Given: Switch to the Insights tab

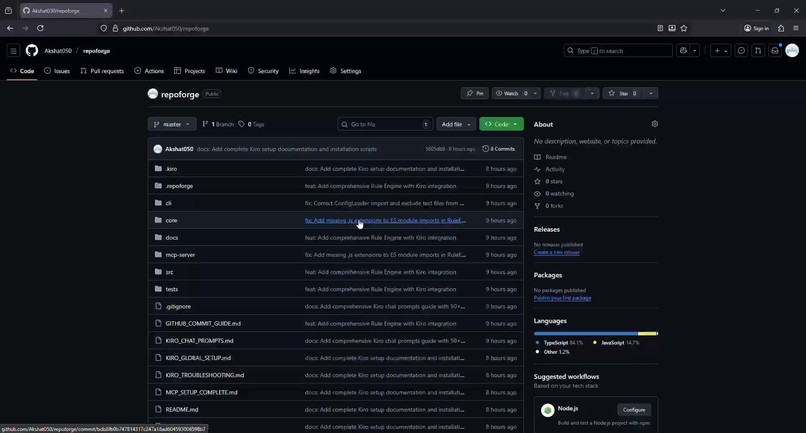Looking at the screenshot, I should click(x=304, y=71).
